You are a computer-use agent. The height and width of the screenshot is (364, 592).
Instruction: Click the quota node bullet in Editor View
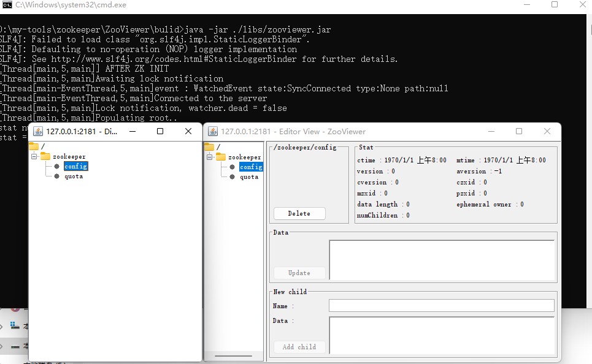(x=232, y=176)
